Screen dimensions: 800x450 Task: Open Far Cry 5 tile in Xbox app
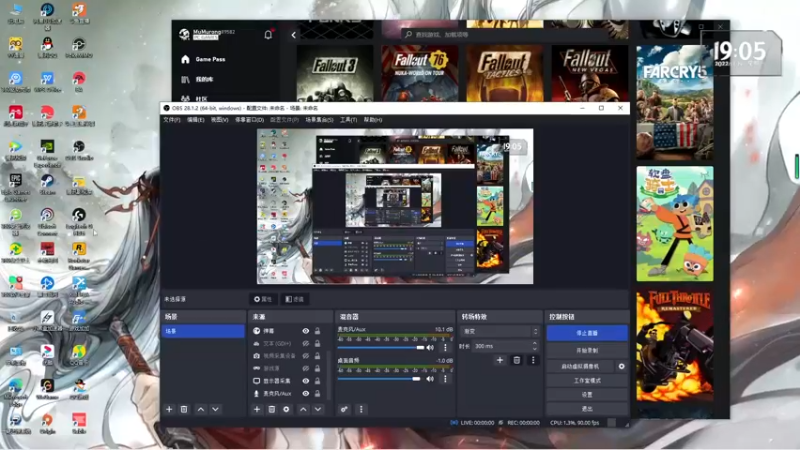click(x=674, y=103)
